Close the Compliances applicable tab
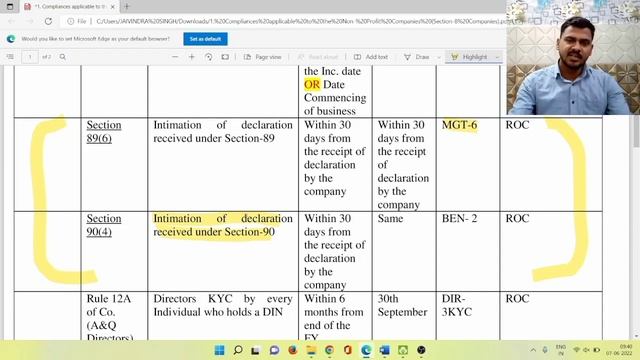This screenshot has height=360, width=640. (x=113, y=7)
